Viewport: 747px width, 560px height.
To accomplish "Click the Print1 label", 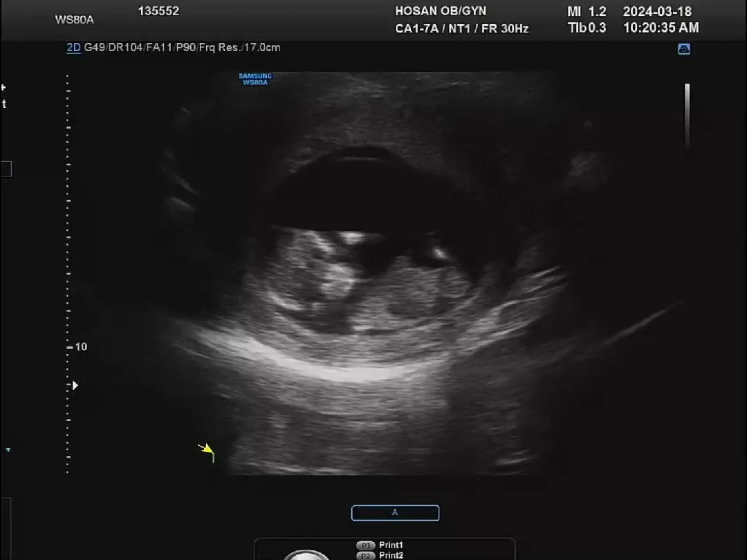I will [391, 545].
